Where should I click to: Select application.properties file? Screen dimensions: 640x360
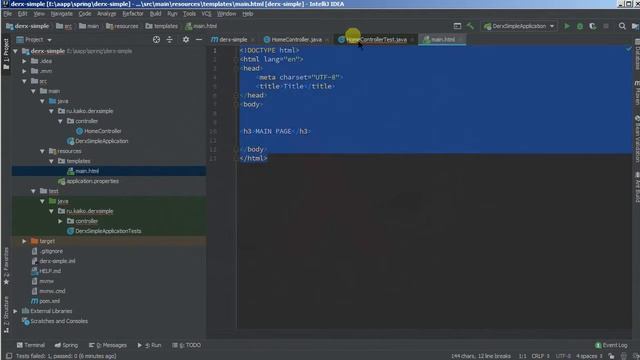(89, 181)
